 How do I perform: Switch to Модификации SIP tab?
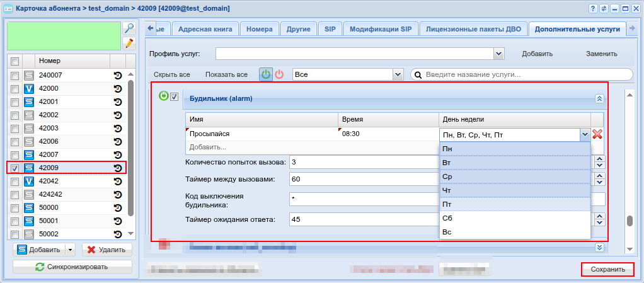point(381,29)
